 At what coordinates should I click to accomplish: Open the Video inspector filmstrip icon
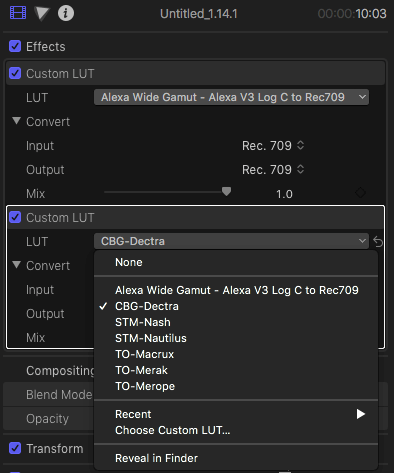coord(18,13)
